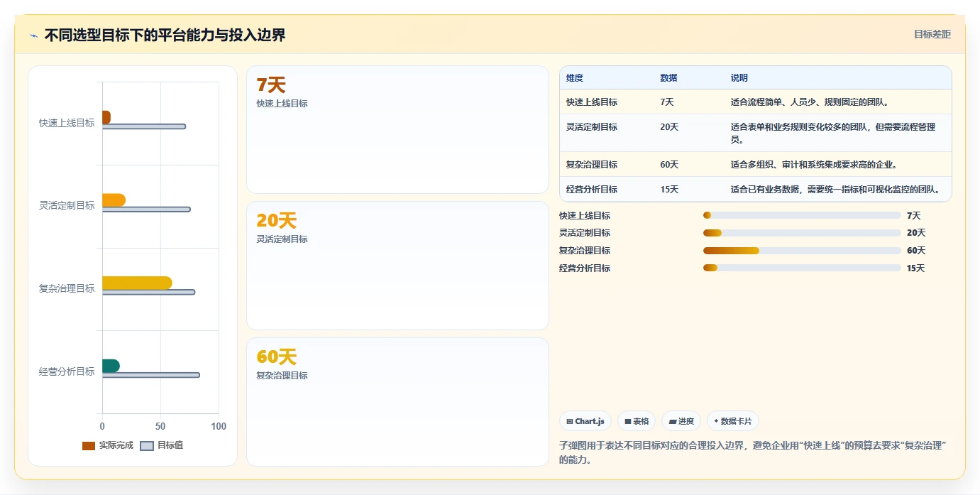980x495 pixels.
Task: Click the 60天 value in the table
Action: pyautogui.click(x=669, y=164)
